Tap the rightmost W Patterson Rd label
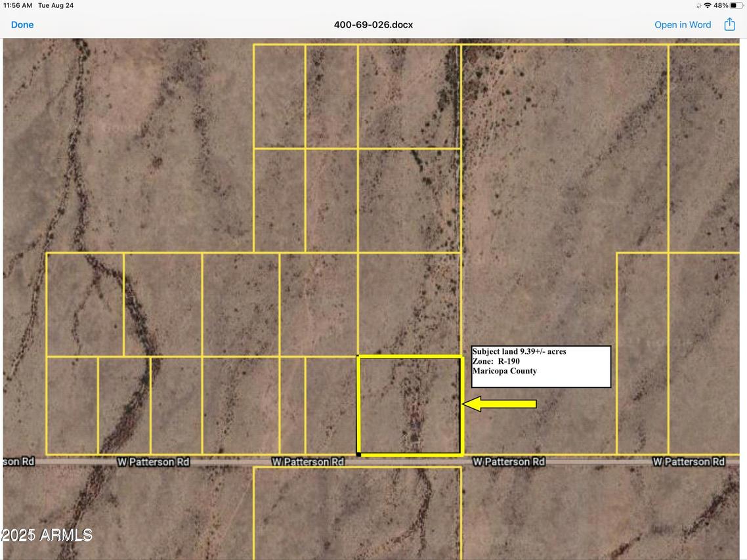747x560 pixels. [690, 462]
